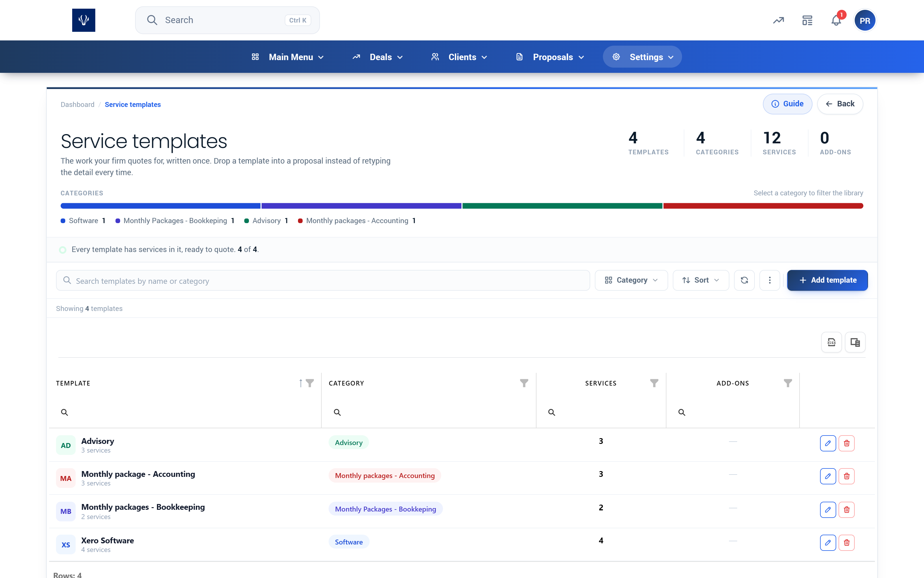Open the Deals menu
The height and width of the screenshot is (578, 924).
[378, 57]
